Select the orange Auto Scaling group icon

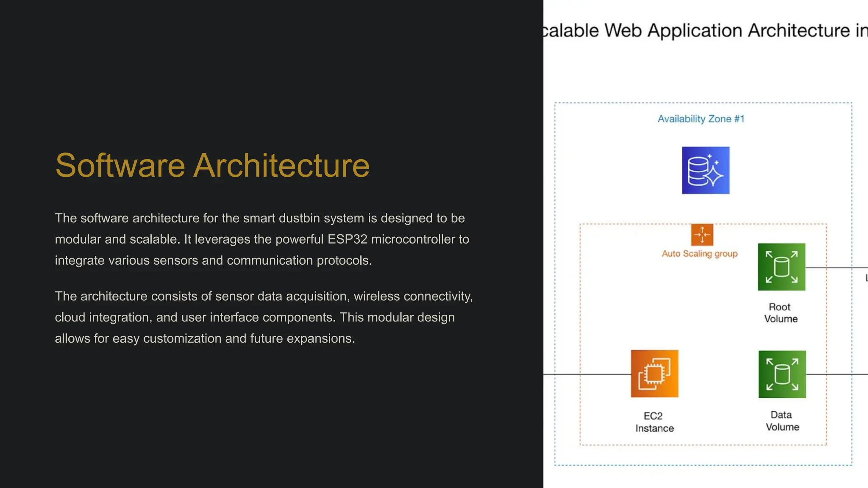coord(702,235)
